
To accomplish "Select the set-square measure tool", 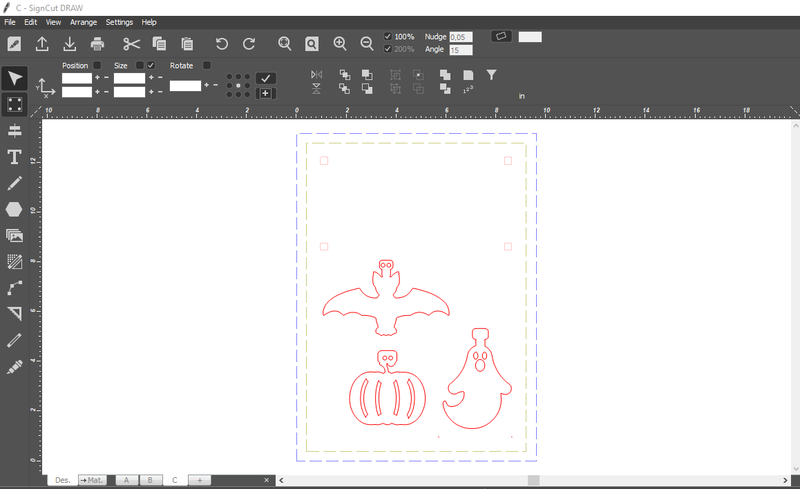I will (14, 313).
